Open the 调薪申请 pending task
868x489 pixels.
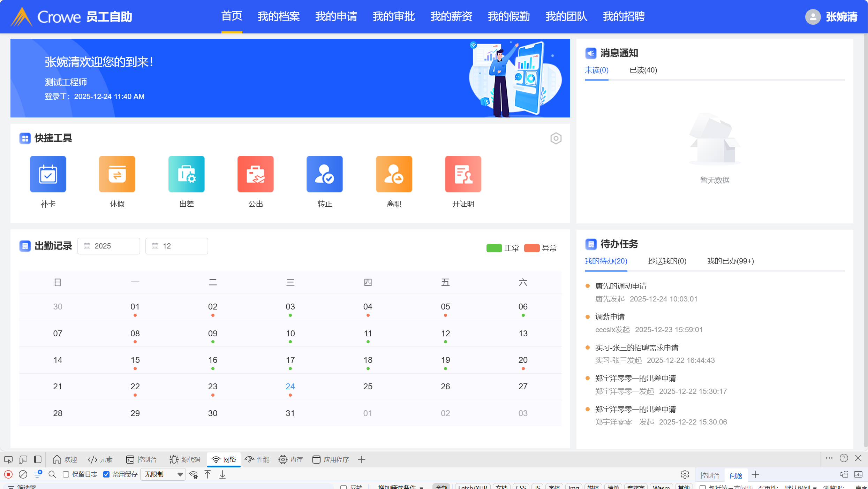pos(610,317)
